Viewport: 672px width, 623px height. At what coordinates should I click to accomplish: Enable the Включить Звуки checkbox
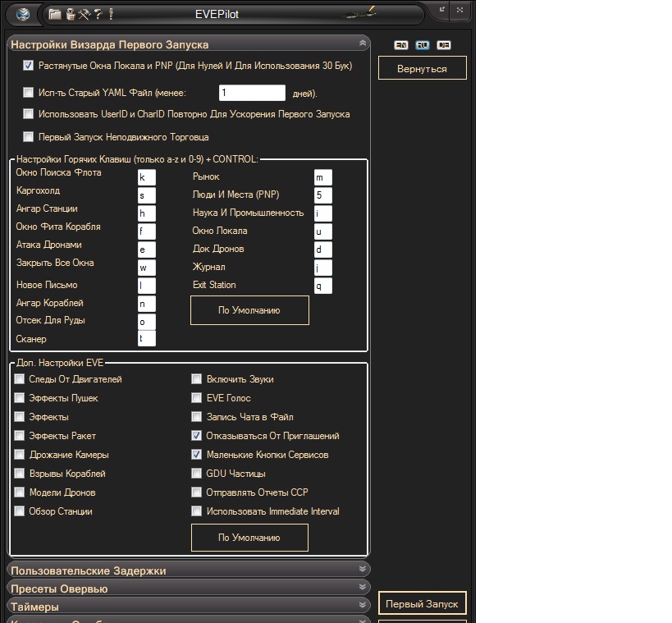click(x=197, y=379)
